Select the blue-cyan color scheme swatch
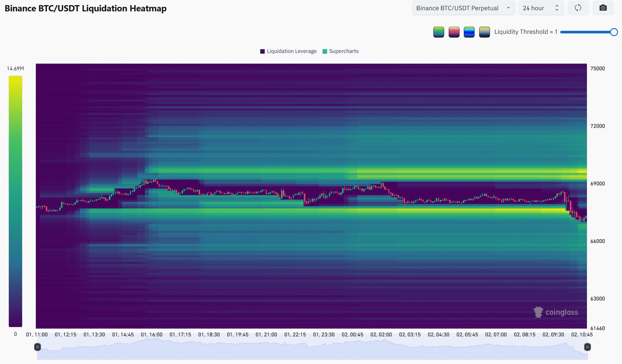The width and height of the screenshot is (622, 364). [x=469, y=32]
